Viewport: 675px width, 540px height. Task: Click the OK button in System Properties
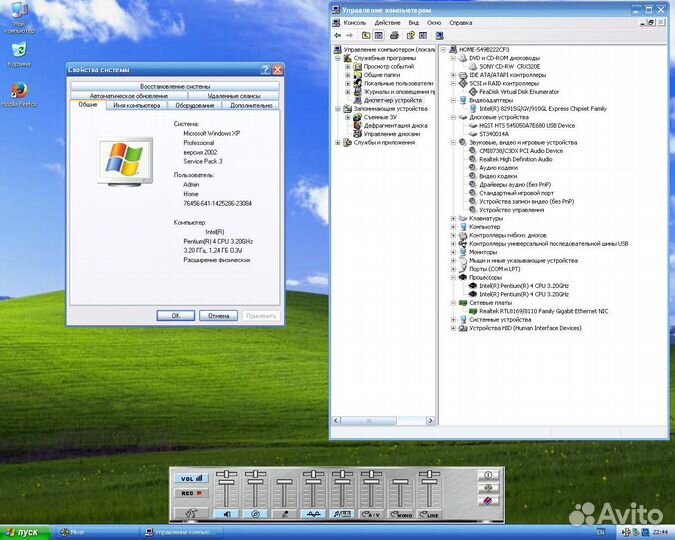tap(175, 315)
